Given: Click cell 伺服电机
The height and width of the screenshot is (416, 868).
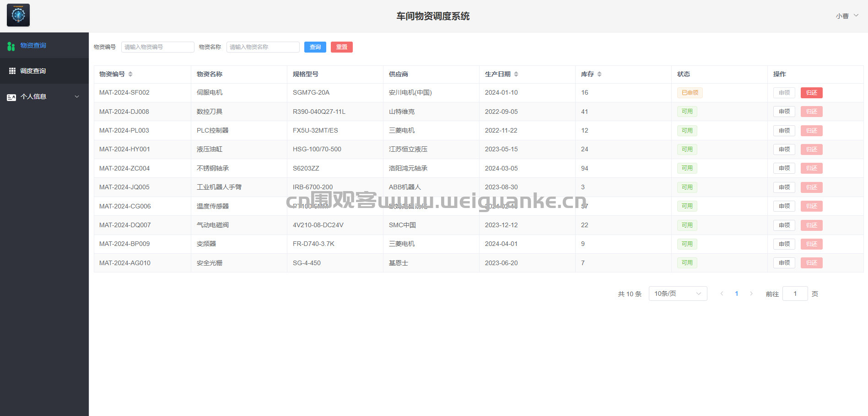Looking at the screenshot, I should click(210, 93).
